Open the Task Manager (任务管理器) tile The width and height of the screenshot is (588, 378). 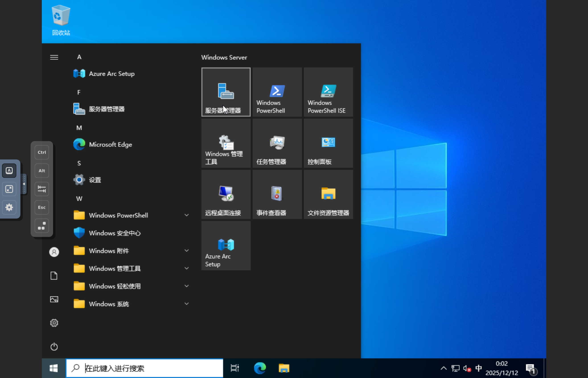pyautogui.click(x=277, y=143)
